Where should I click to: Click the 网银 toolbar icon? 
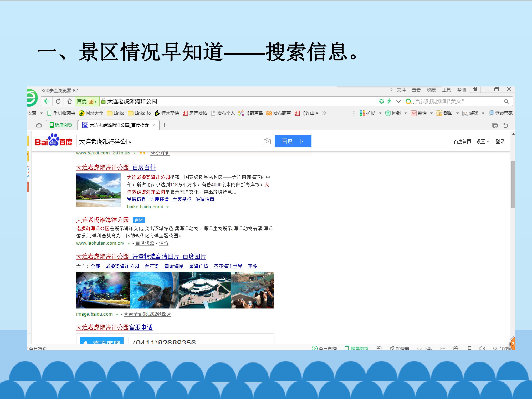point(393,113)
